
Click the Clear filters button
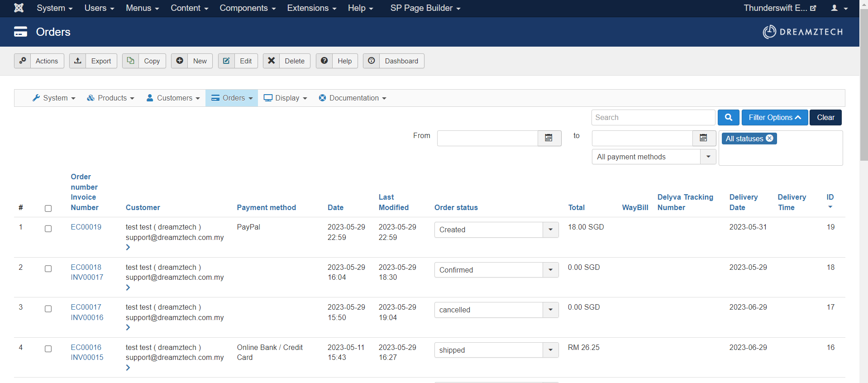[x=825, y=117]
